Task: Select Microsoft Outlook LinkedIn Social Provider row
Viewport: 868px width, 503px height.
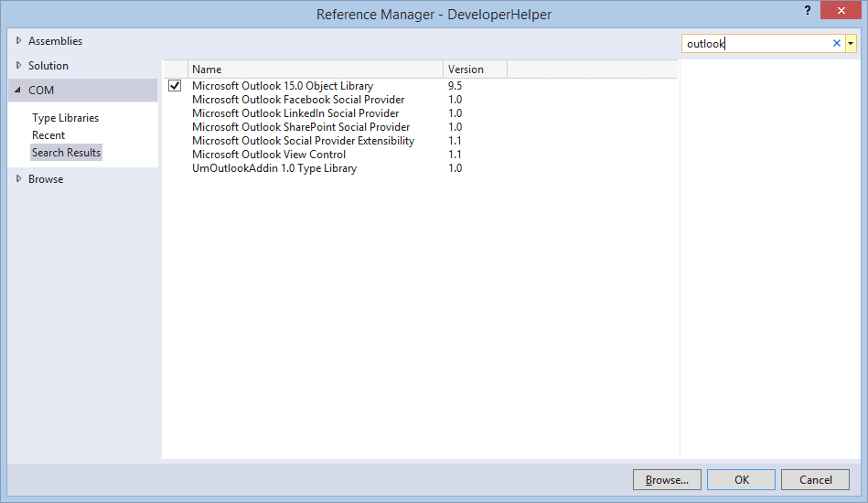Action: pos(421,113)
